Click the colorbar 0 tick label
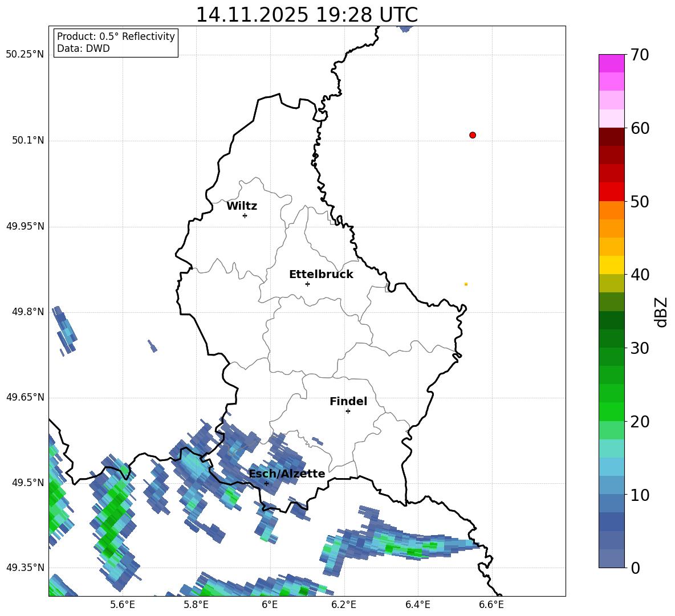Screen dimensions: 675x616 (x=635, y=568)
